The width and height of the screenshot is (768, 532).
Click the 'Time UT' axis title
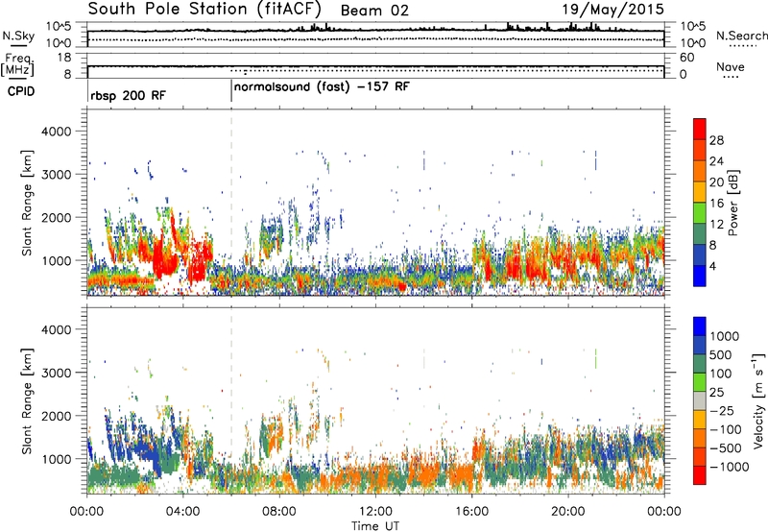(x=375, y=526)
